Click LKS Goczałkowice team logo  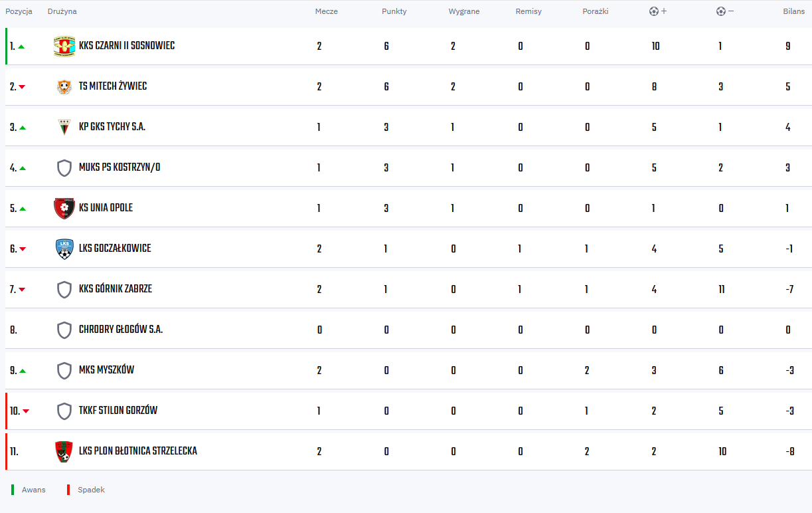point(64,249)
